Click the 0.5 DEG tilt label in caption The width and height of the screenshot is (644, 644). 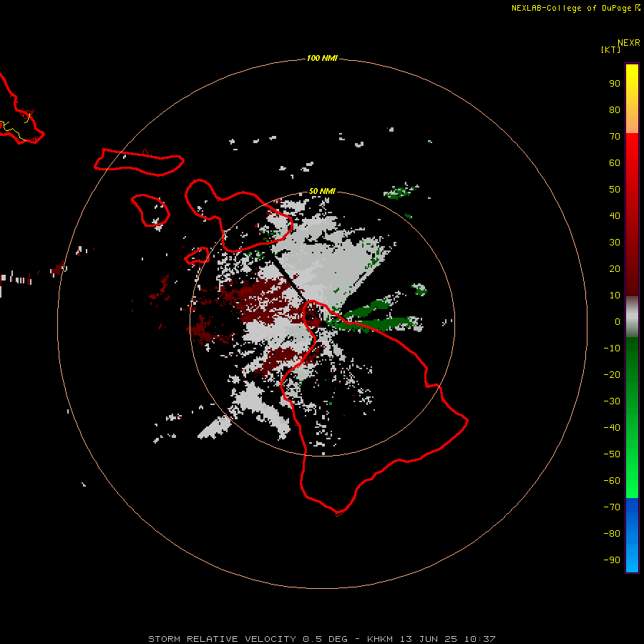point(326,639)
